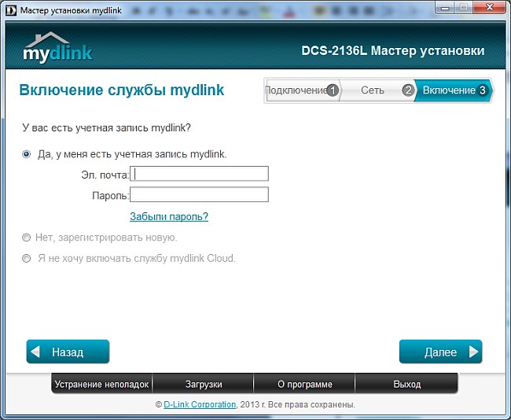Open the D-Link Corporation link
Image resolution: width=511 pixels, height=420 pixels.
point(200,404)
